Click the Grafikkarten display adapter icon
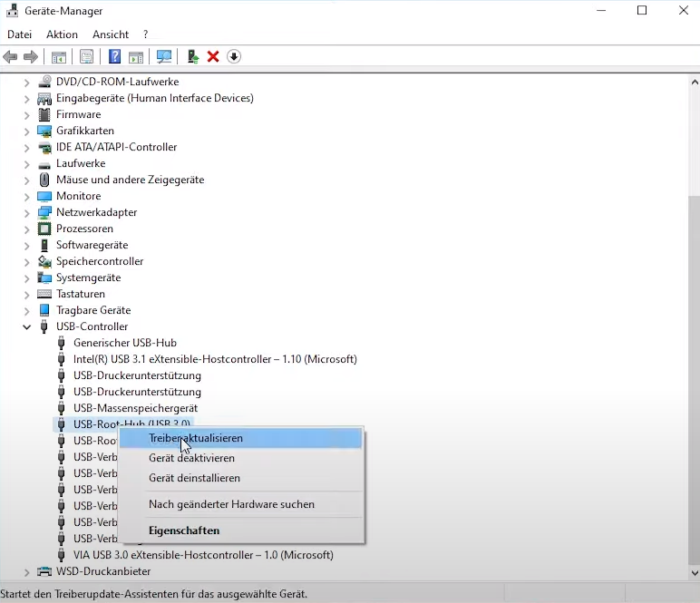The height and width of the screenshot is (603, 700). (44, 131)
